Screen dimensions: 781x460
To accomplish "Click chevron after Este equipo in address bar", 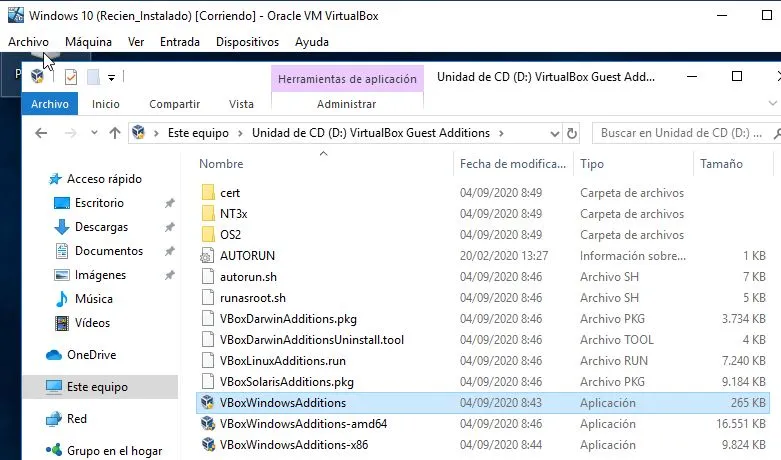I will click(241, 133).
